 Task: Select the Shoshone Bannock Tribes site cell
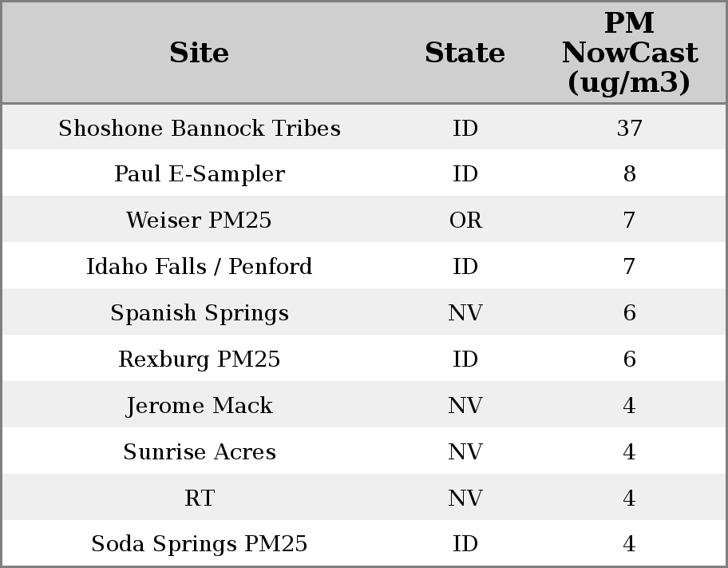click(200, 129)
